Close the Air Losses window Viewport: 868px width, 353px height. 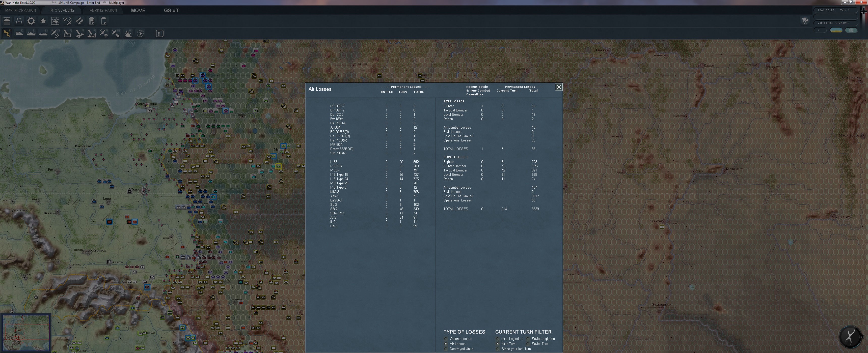pos(558,87)
